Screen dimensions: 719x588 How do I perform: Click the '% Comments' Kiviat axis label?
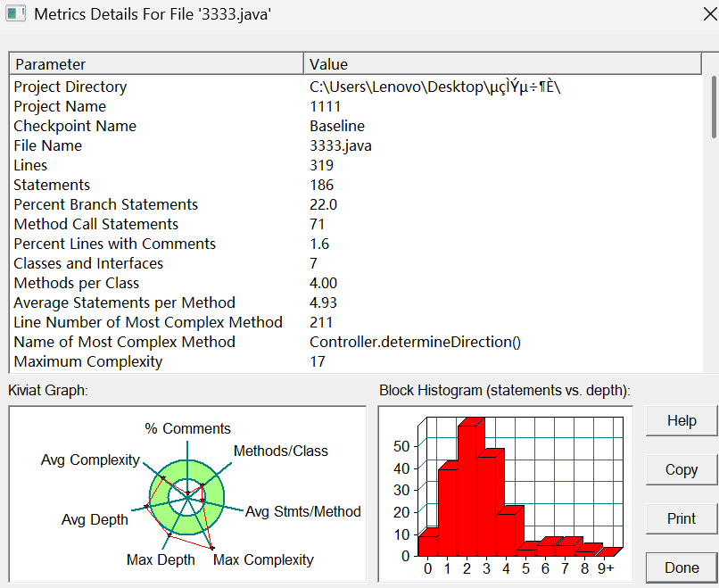click(x=187, y=428)
